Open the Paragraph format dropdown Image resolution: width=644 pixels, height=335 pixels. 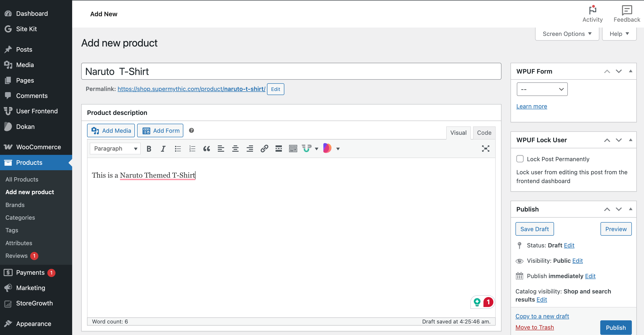pos(115,149)
